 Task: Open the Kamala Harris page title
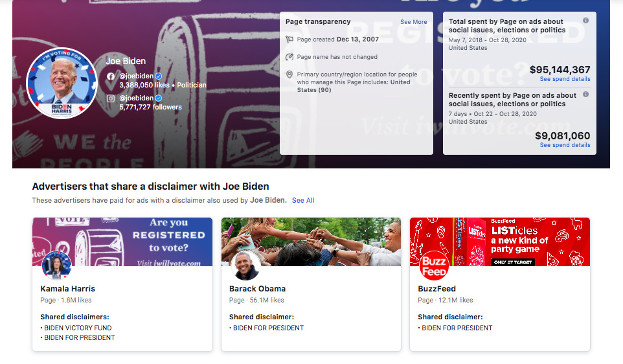(x=68, y=289)
